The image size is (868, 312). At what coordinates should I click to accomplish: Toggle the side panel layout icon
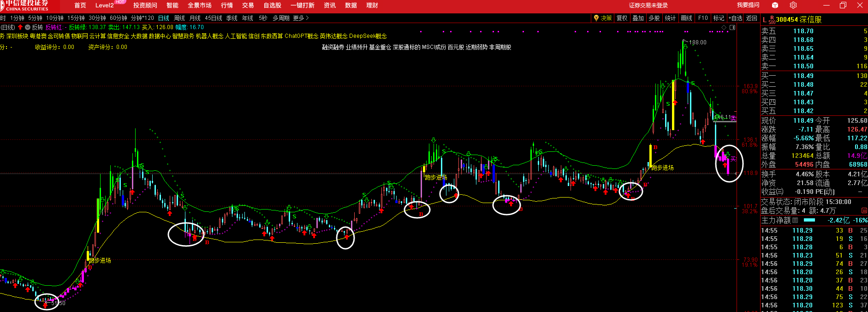732,27
